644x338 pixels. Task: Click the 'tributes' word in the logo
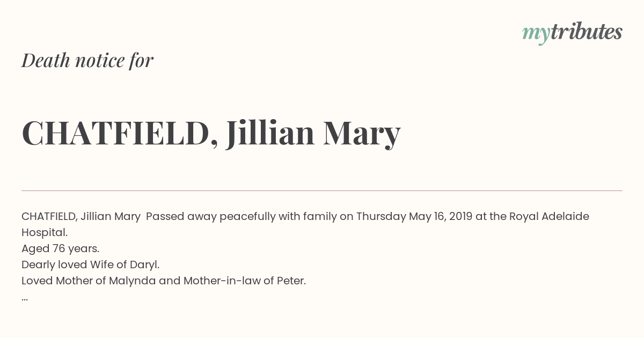tap(587, 32)
